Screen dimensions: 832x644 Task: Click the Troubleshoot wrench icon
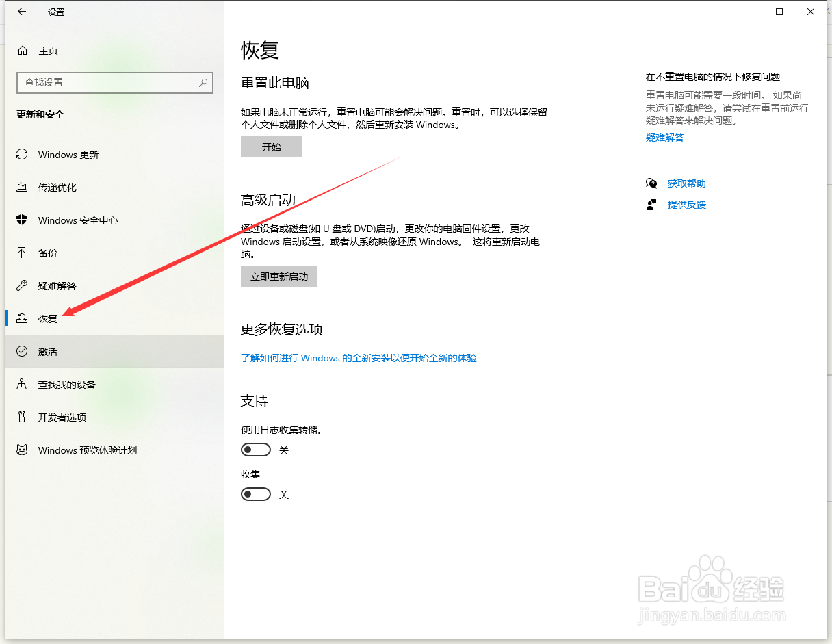[x=23, y=286]
